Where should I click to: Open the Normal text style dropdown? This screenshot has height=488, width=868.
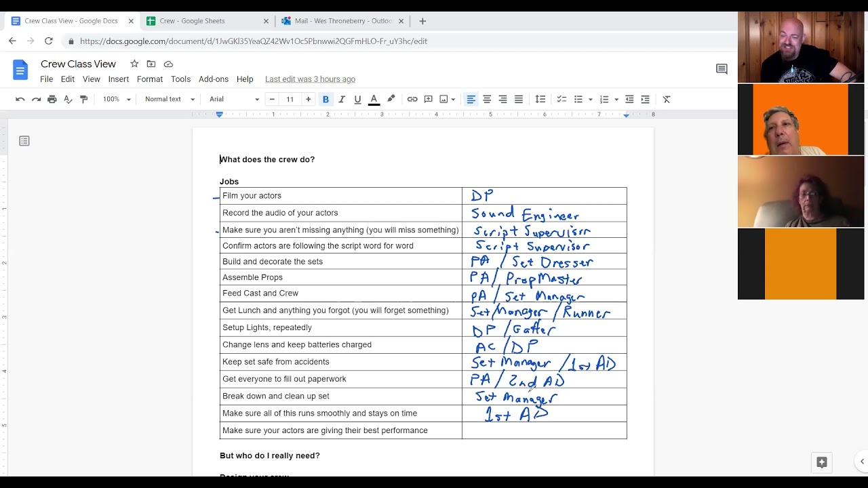point(170,99)
